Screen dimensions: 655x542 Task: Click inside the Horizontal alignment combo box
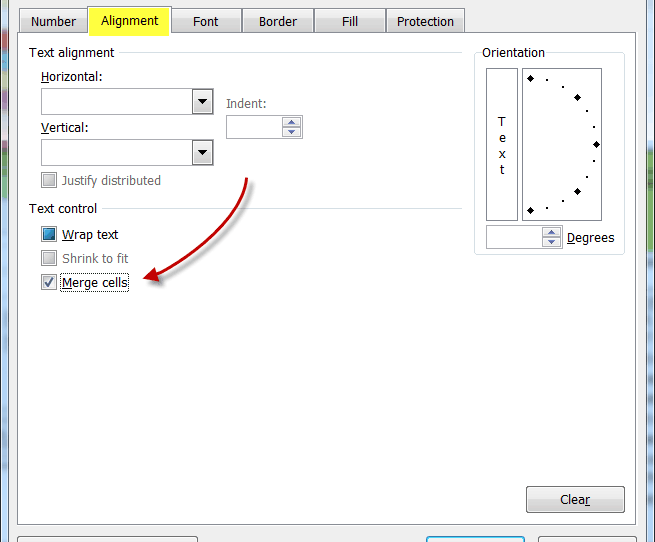coord(117,101)
